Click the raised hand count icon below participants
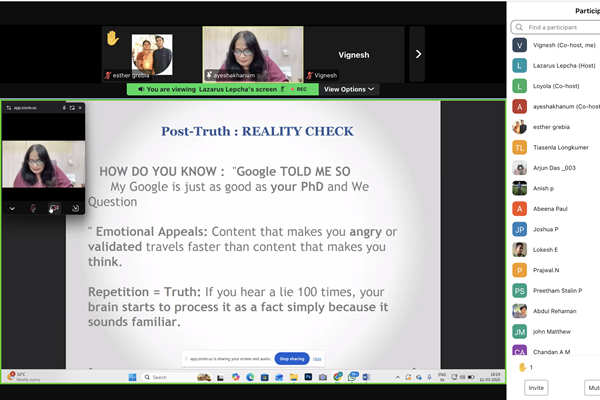Screen dimensions: 600x400 tap(522, 367)
